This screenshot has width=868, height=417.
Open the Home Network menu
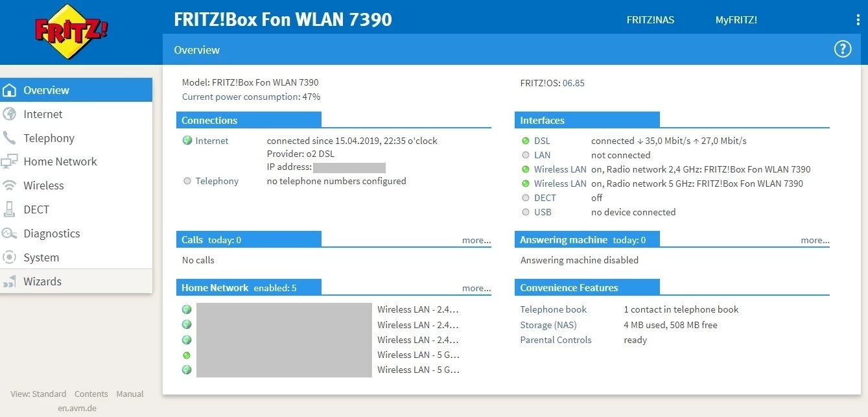tap(76, 161)
